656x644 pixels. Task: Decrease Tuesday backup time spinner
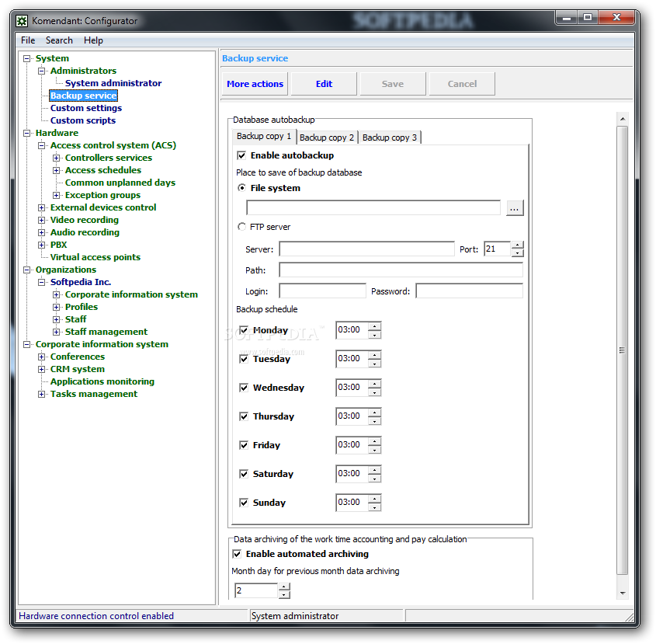point(375,364)
